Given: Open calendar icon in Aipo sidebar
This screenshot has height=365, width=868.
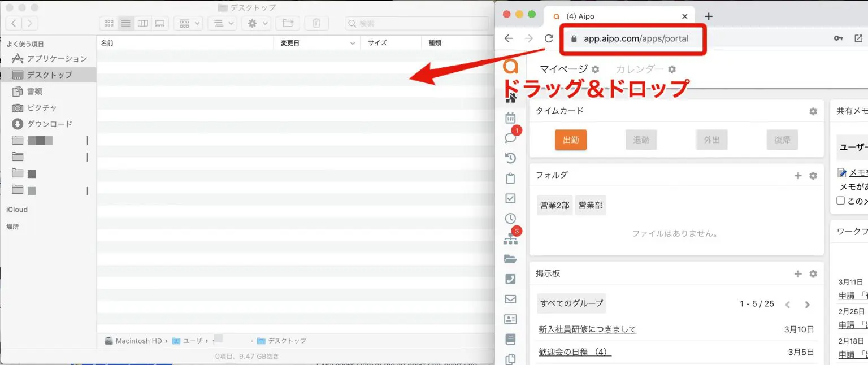Looking at the screenshot, I should point(510,118).
